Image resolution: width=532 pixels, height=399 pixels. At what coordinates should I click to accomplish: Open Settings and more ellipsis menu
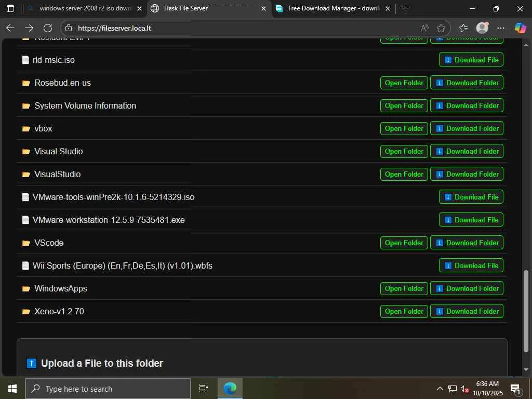click(501, 28)
